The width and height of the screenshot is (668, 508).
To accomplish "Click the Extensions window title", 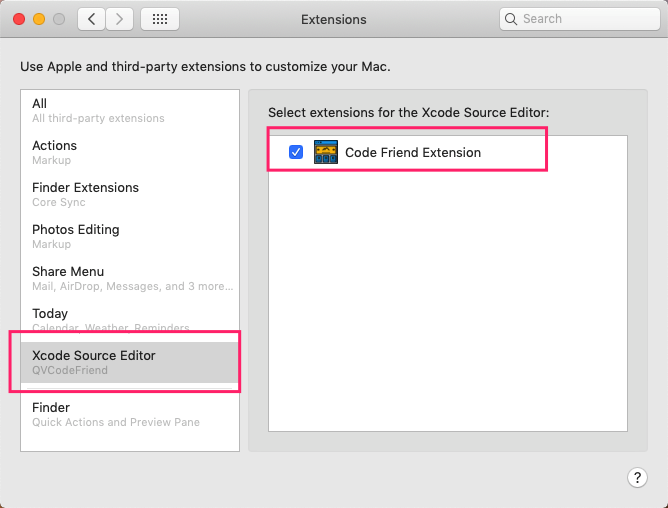I will tap(334, 19).
